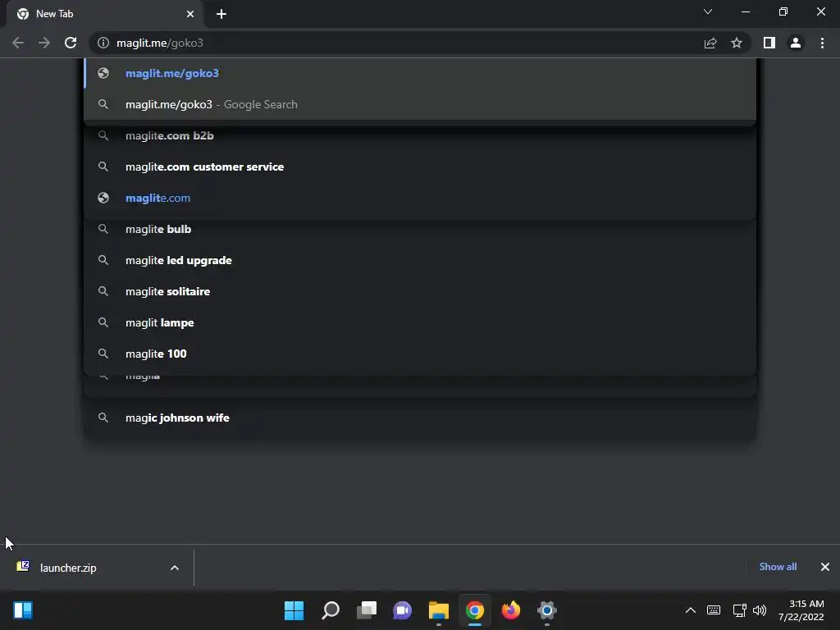Open touch keyboard tray icon
Screen dimensions: 840x630
click(714, 610)
